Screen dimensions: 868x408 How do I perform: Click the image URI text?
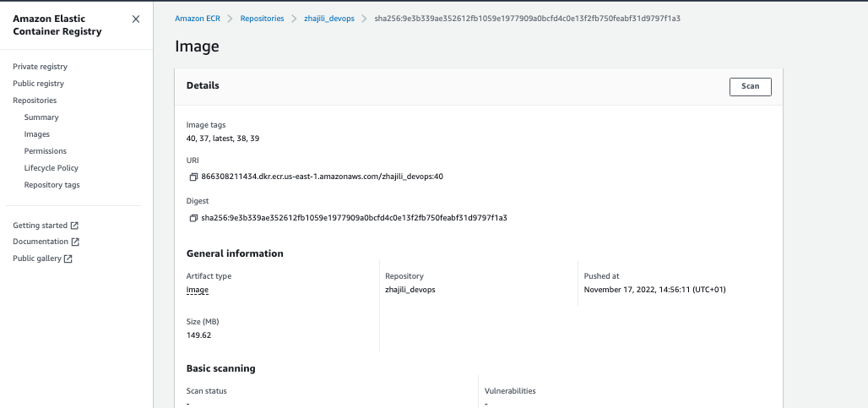pos(323,177)
